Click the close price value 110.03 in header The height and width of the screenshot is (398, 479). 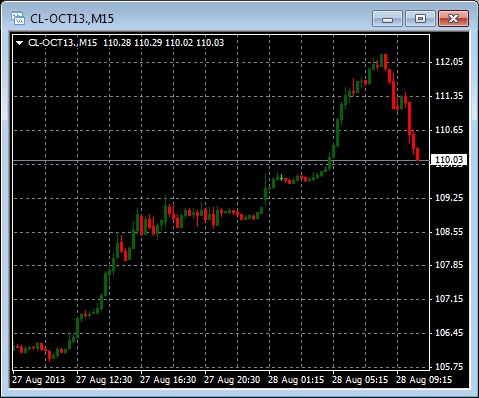(210, 43)
